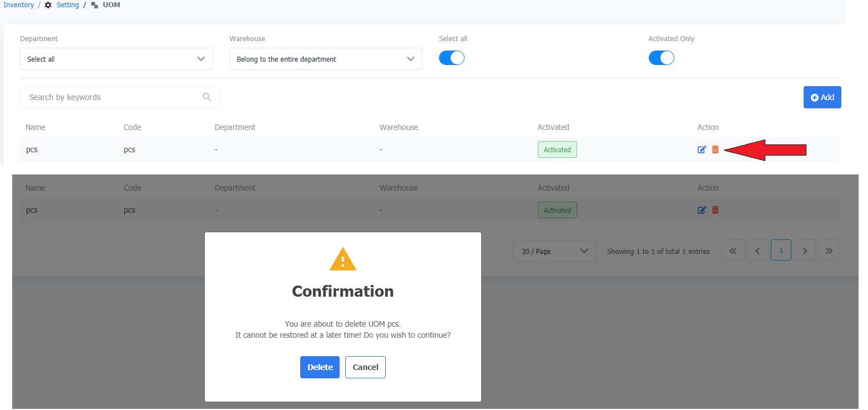This screenshot has width=868, height=410.
Task: Click the pcs Name cell in the undimmed table
Action: (32, 149)
